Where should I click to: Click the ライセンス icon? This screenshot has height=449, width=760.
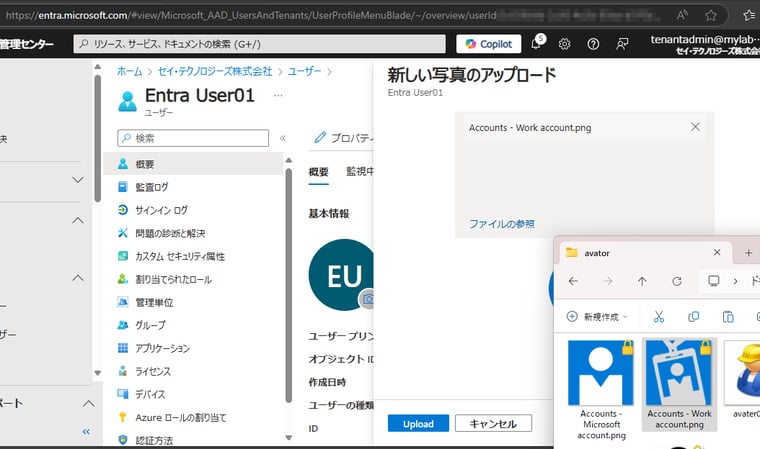pyautogui.click(x=123, y=371)
